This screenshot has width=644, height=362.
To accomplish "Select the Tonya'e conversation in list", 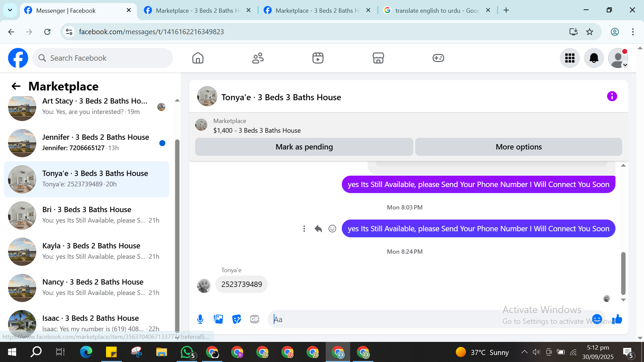I will pyautogui.click(x=87, y=179).
